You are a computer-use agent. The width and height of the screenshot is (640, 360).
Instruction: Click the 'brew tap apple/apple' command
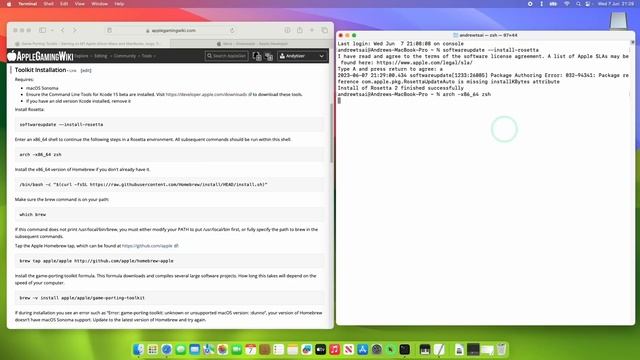point(170,261)
